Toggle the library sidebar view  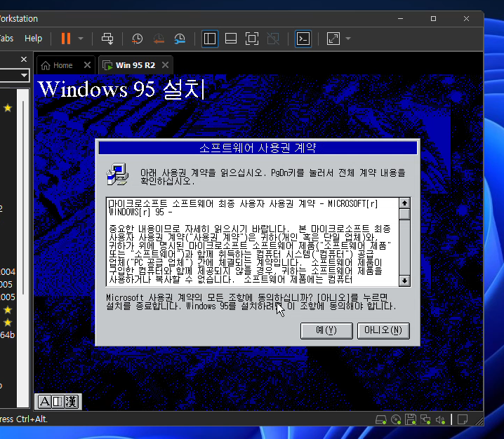(210, 39)
